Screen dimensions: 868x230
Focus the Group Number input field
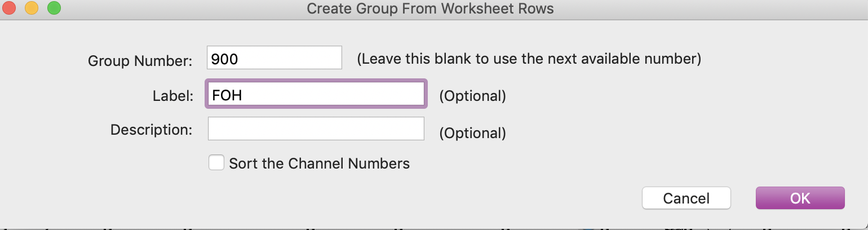click(274, 57)
